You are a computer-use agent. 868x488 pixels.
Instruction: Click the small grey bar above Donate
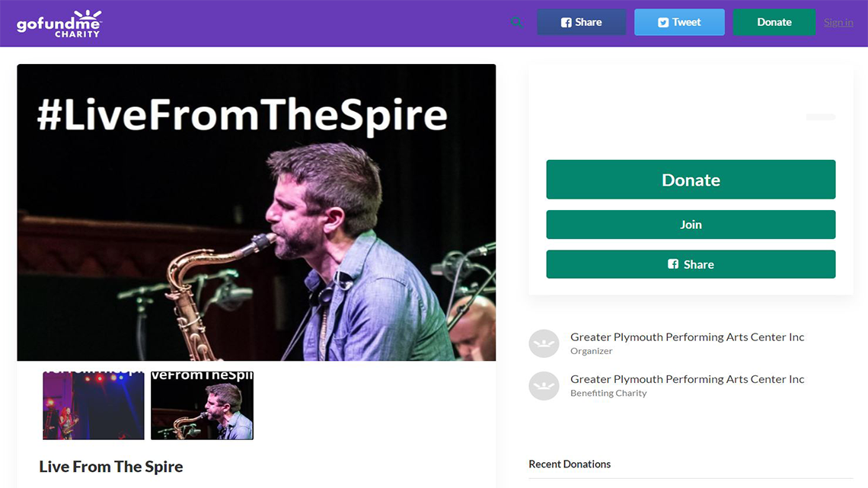click(x=820, y=117)
